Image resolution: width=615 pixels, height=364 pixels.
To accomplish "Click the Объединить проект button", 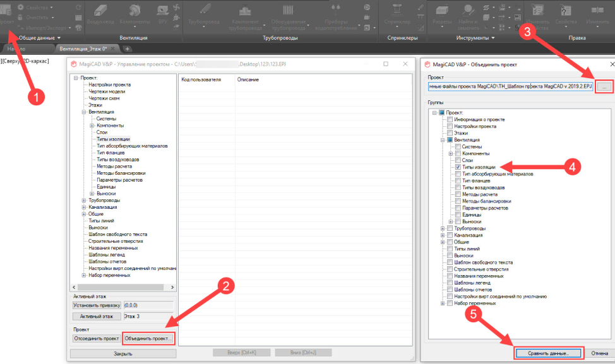I will [148, 339].
